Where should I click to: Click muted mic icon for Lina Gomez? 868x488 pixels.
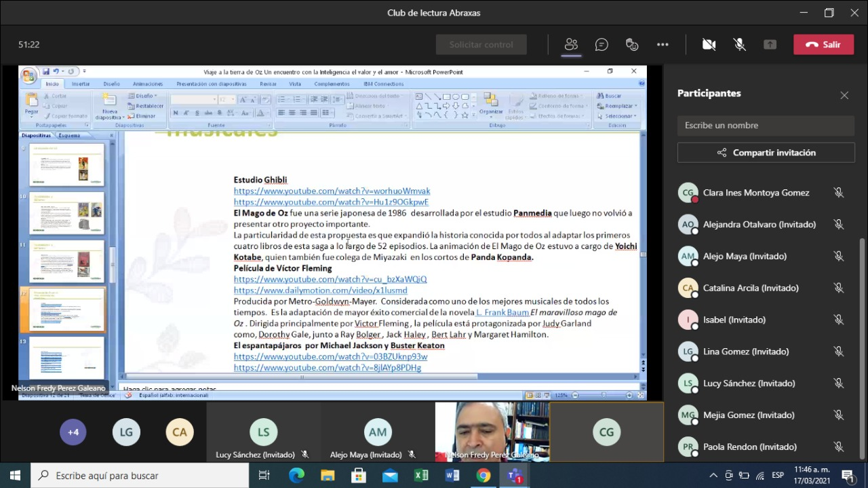[839, 352]
